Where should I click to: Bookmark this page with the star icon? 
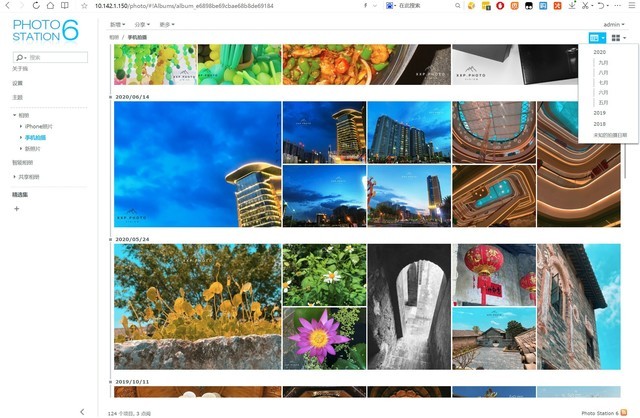click(x=84, y=6)
